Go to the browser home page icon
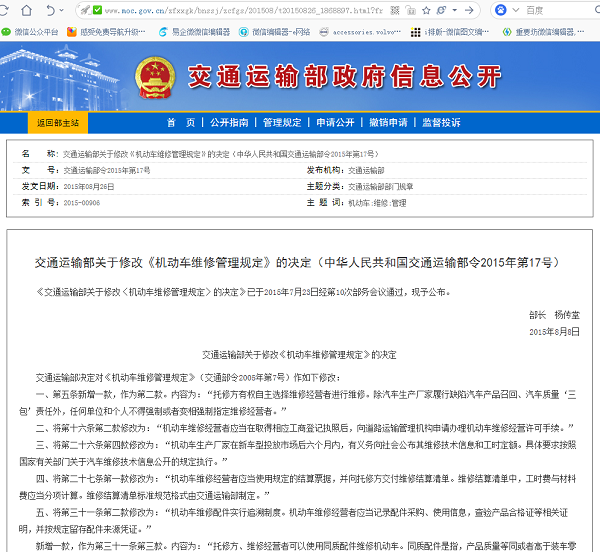Screen dimensions: 600x552 point(26,10)
